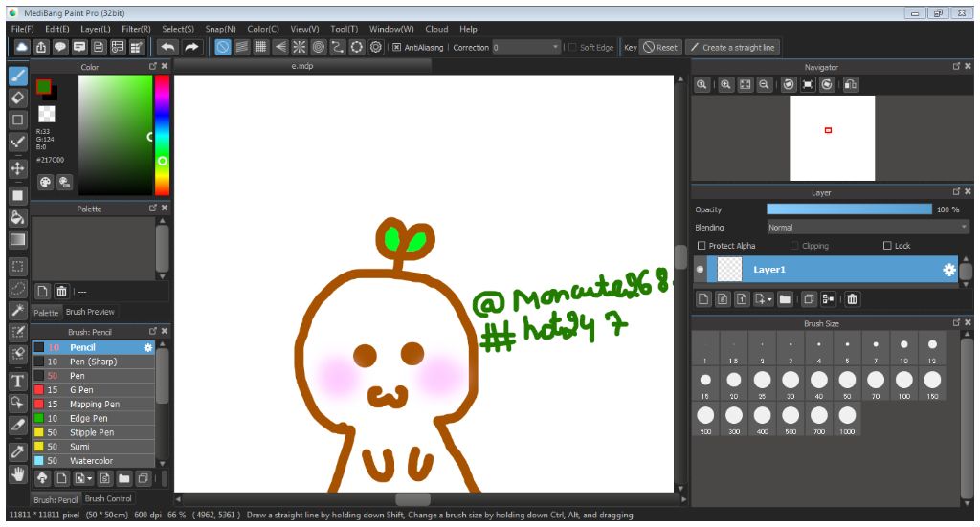Undock the Brush Size panel
Viewport: 980px width, 527px height.
[x=956, y=323]
